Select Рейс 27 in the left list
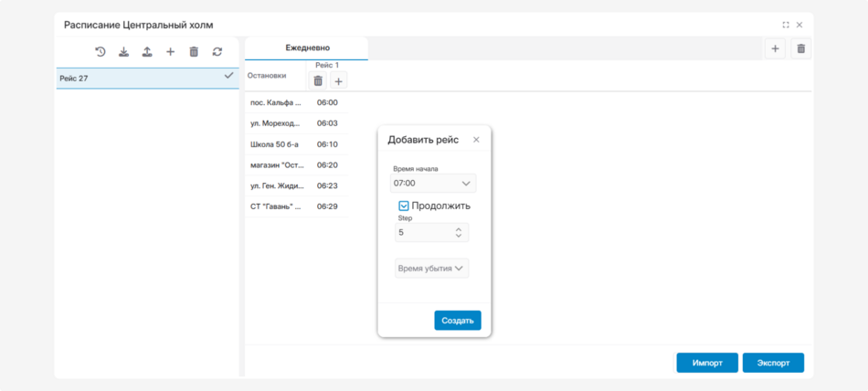This screenshot has height=391, width=868. point(146,78)
